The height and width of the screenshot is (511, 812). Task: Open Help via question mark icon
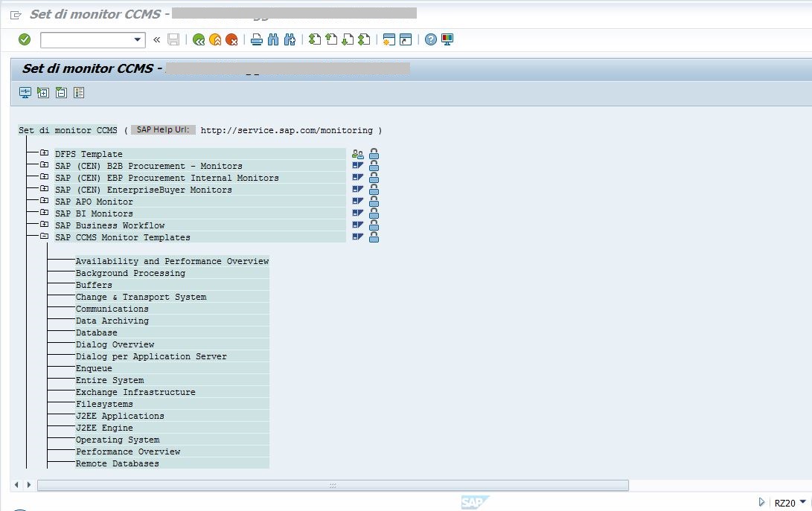click(431, 39)
